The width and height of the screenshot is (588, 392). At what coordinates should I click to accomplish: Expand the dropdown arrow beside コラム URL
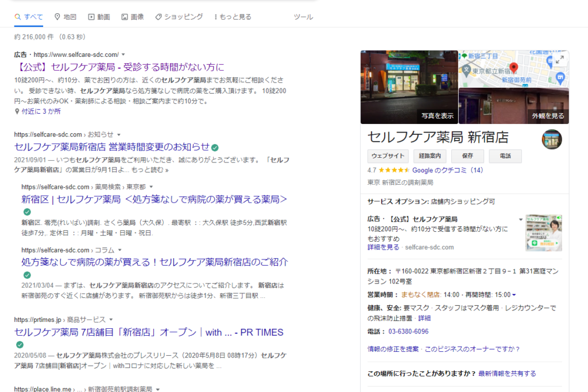[x=119, y=250]
